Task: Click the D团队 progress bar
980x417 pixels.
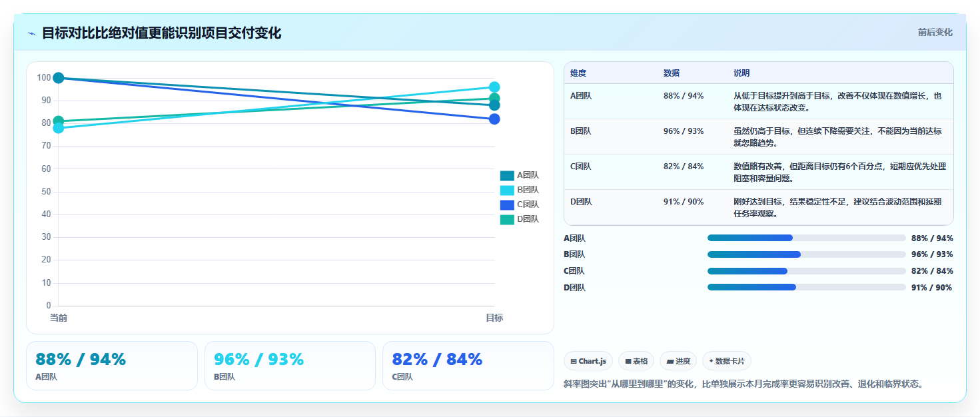Action: point(806,287)
